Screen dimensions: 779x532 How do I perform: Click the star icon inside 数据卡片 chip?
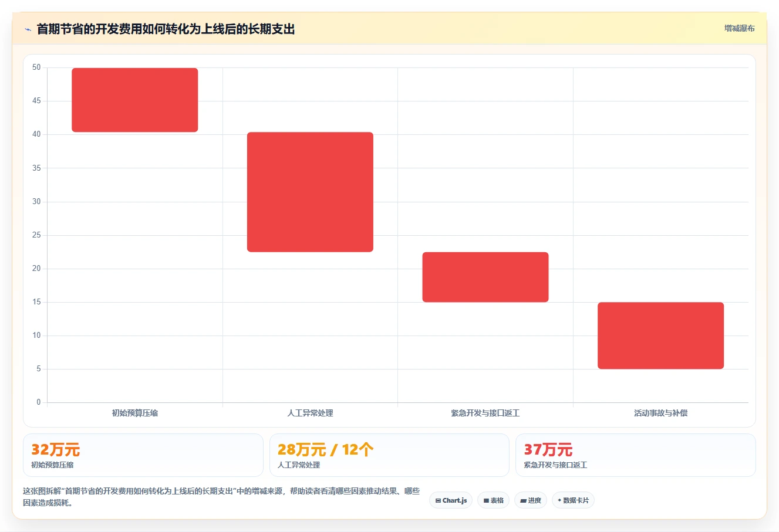click(559, 500)
